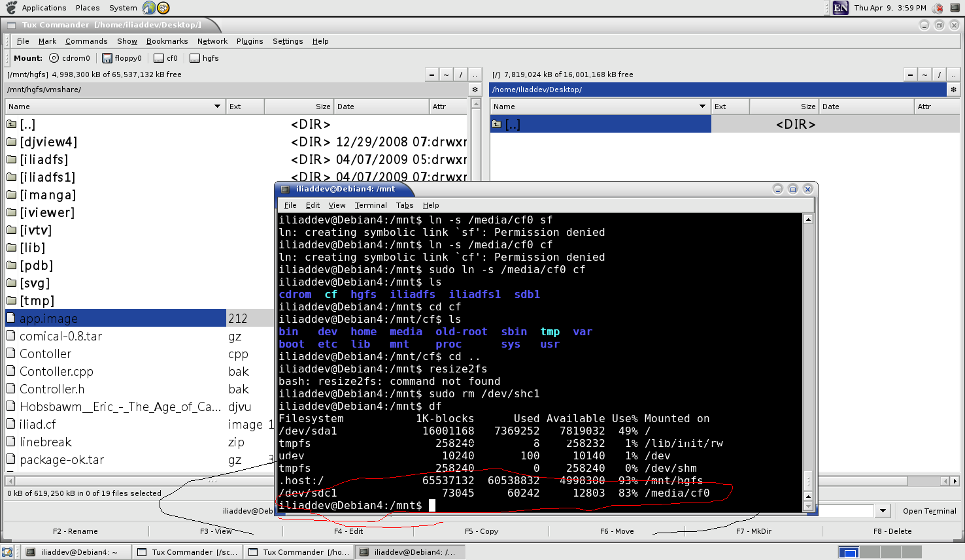965x560 pixels.
Task: Click the right panel root (/) button
Action: pyautogui.click(x=939, y=74)
